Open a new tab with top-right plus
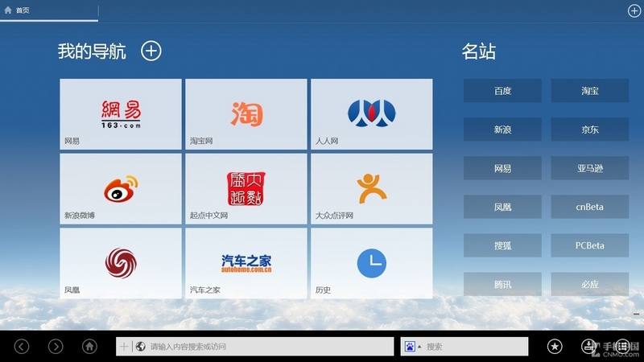The image size is (644, 362). [x=634, y=10]
